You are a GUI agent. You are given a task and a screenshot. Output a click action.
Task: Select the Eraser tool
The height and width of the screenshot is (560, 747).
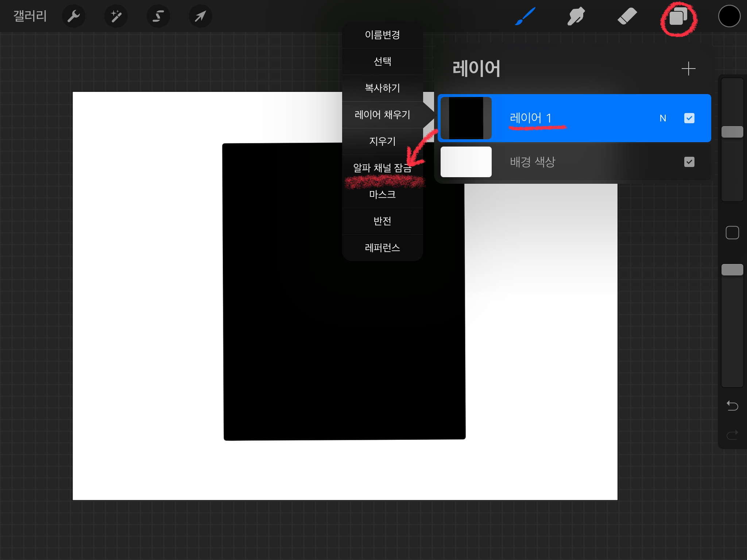627,16
